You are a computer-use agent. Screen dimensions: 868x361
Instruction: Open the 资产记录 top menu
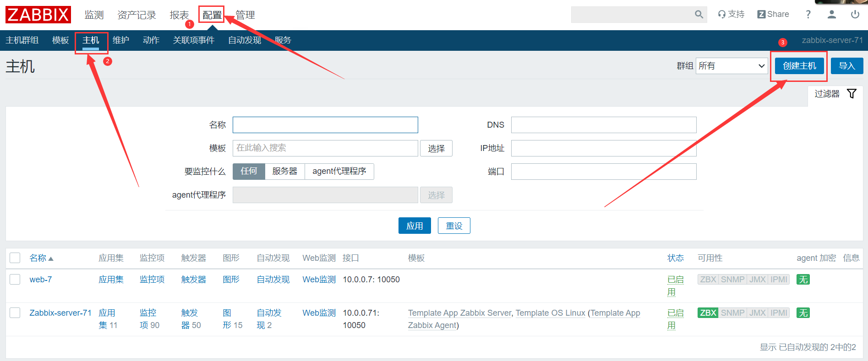click(136, 15)
